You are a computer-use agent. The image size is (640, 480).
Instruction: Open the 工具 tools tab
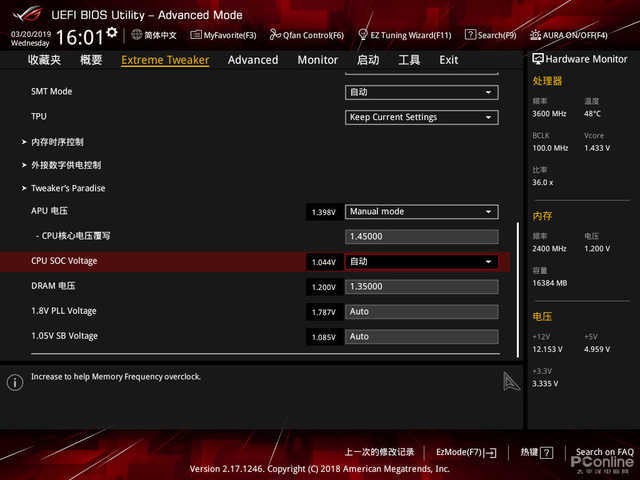tap(409, 60)
